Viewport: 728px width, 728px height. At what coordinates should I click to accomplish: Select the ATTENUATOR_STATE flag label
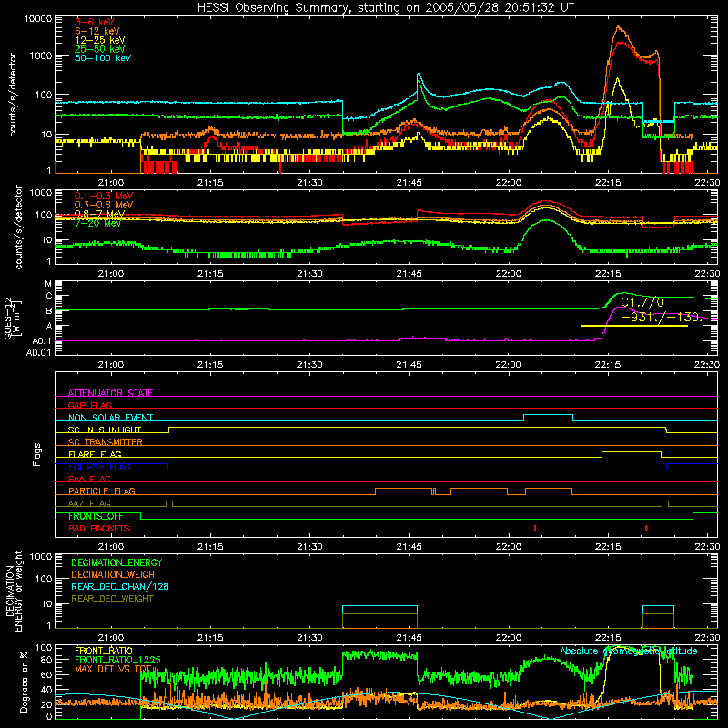pos(110,393)
